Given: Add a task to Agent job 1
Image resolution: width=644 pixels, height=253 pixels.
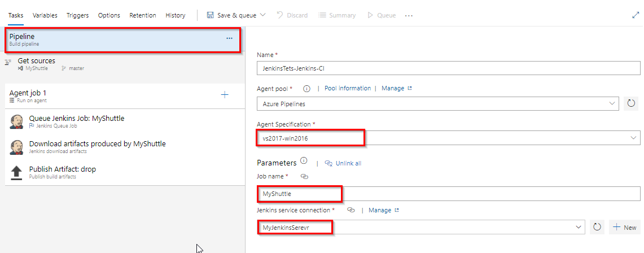Looking at the screenshot, I should [225, 95].
